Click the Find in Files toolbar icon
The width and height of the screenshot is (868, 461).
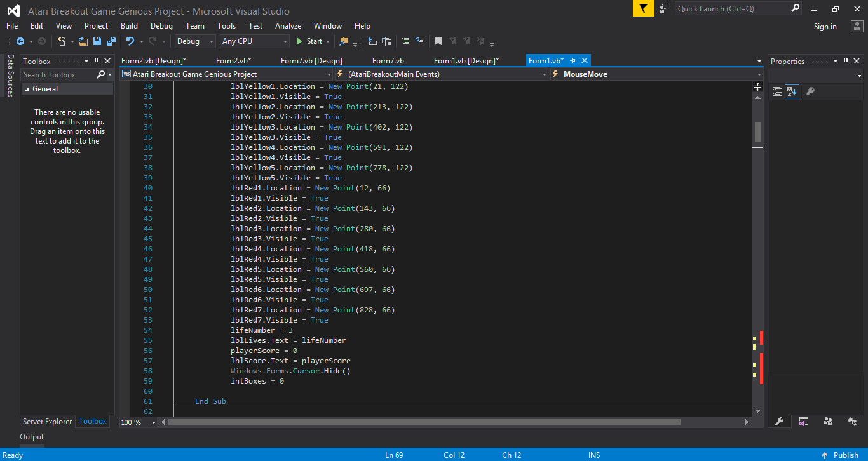click(344, 41)
